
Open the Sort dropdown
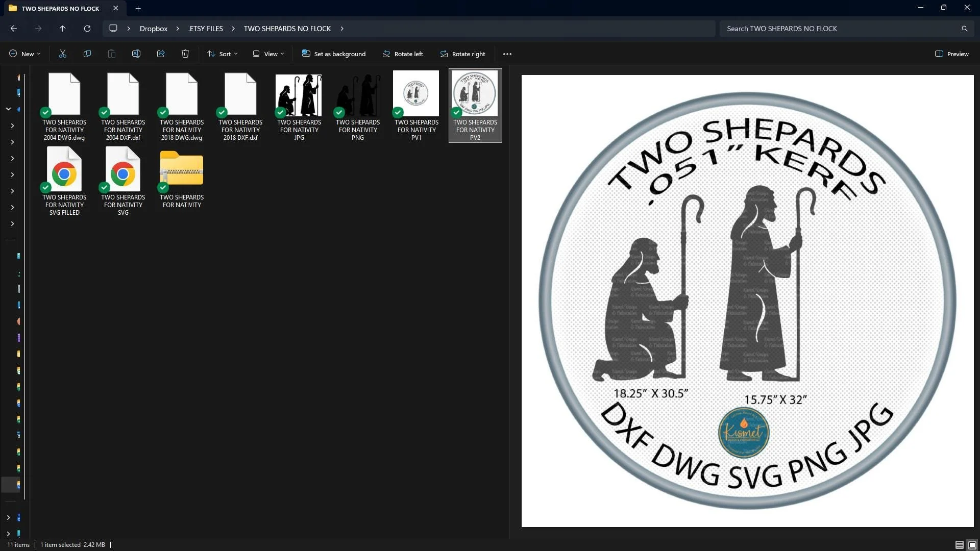(x=223, y=54)
